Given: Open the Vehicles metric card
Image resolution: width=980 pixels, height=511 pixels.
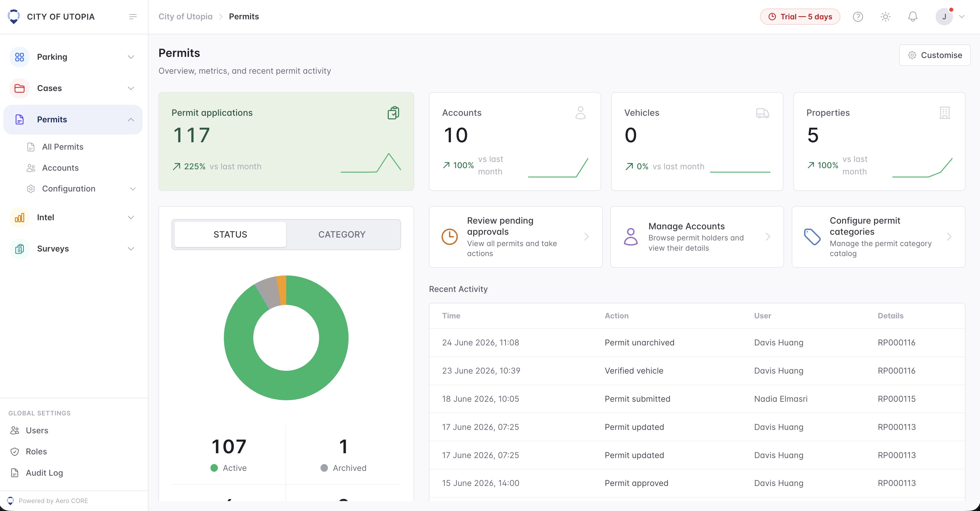Looking at the screenshot, I should [697, 141].
